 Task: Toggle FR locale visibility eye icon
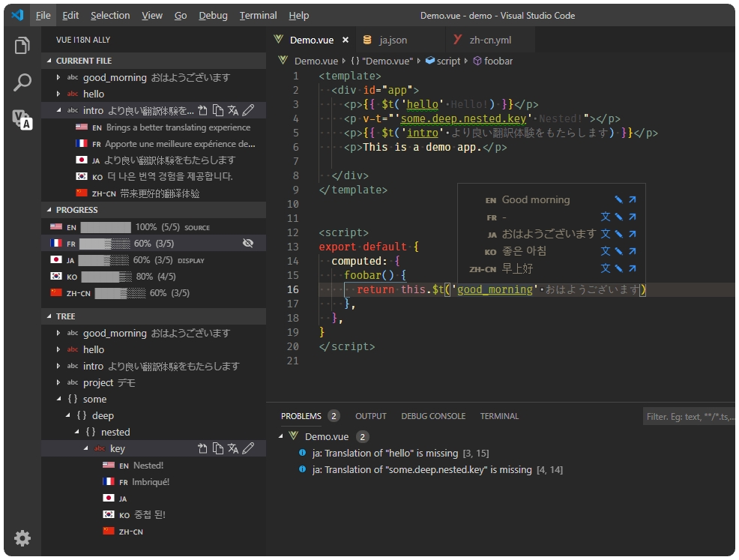tap(249, 244)
